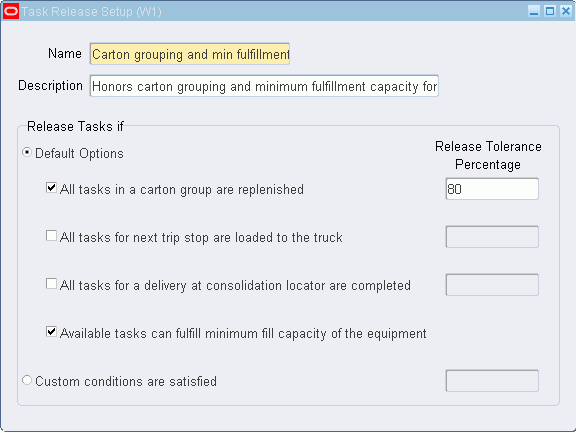Click into the Name field
Image resolution: width=576 pixels, height=433 pixels.
(x=190, y=54)
